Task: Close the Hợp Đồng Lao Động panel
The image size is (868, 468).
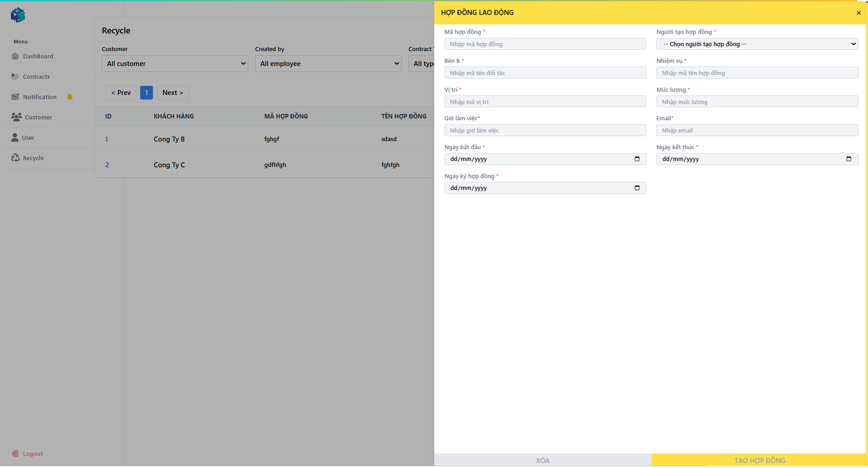Action: [859, 13]
